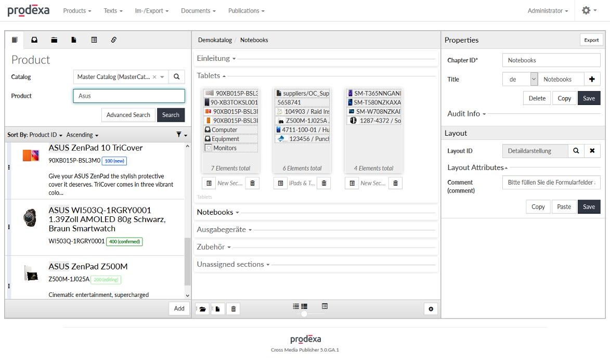Collapse the Tablets section
This screenshot has width=610, height=364.
pos(211,76)
